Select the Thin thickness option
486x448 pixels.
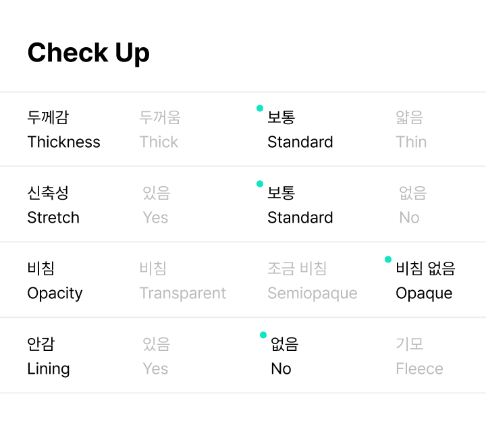pos(411,130)
